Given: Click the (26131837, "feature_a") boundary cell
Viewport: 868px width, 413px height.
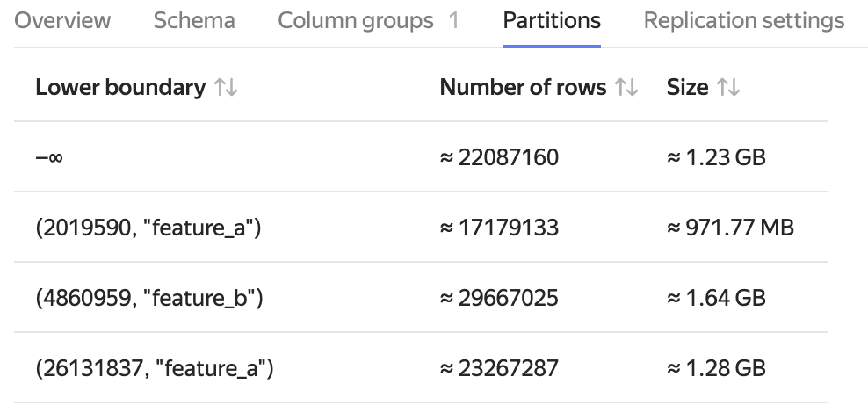Looking at the screenshot, I should [155, 368].
